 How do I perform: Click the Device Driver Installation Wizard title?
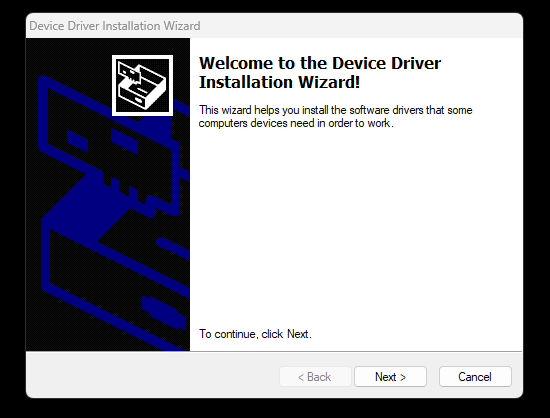click(x=115, y=26)
